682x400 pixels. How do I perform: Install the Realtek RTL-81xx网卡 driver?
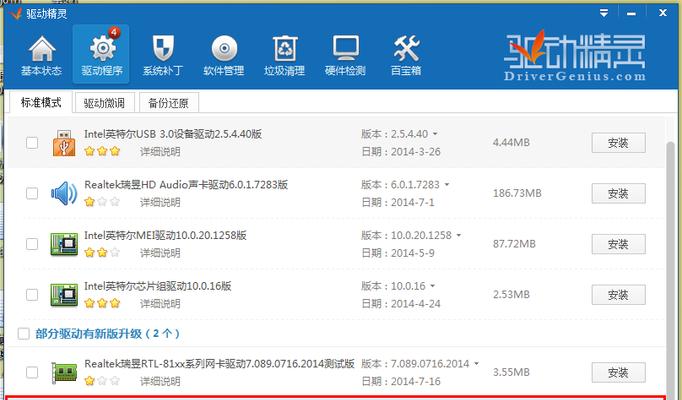[618, 373]
